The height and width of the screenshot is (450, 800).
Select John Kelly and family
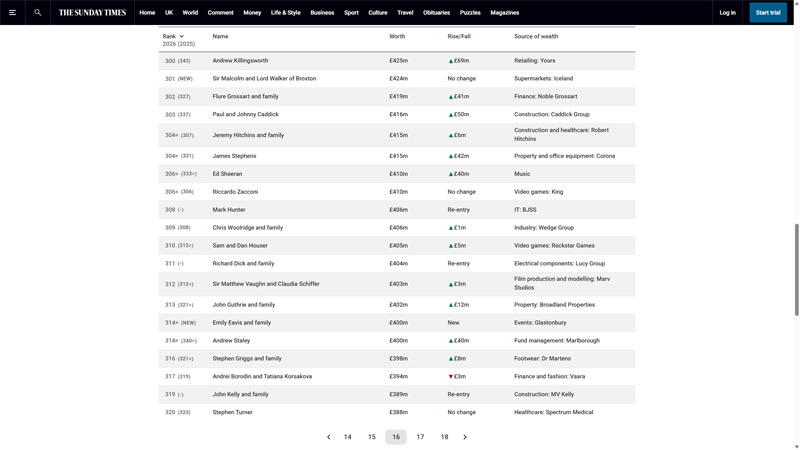[x=240, y=394]
